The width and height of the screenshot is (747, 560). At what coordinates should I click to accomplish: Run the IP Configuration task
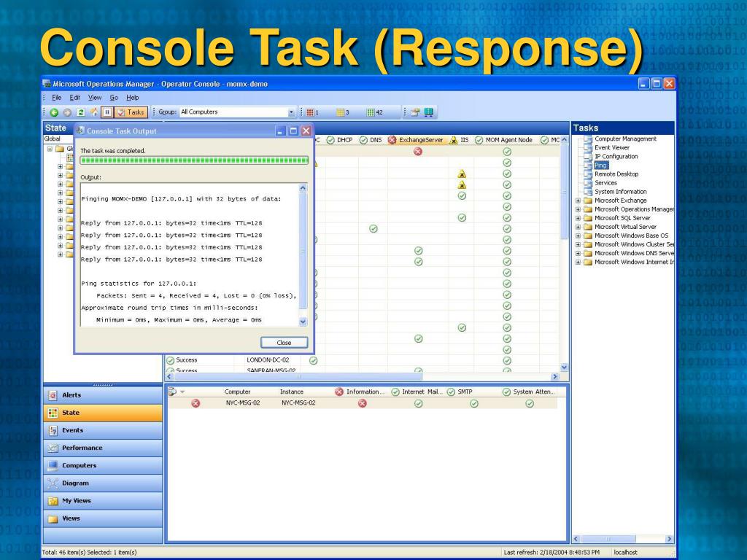pos(616,156)
